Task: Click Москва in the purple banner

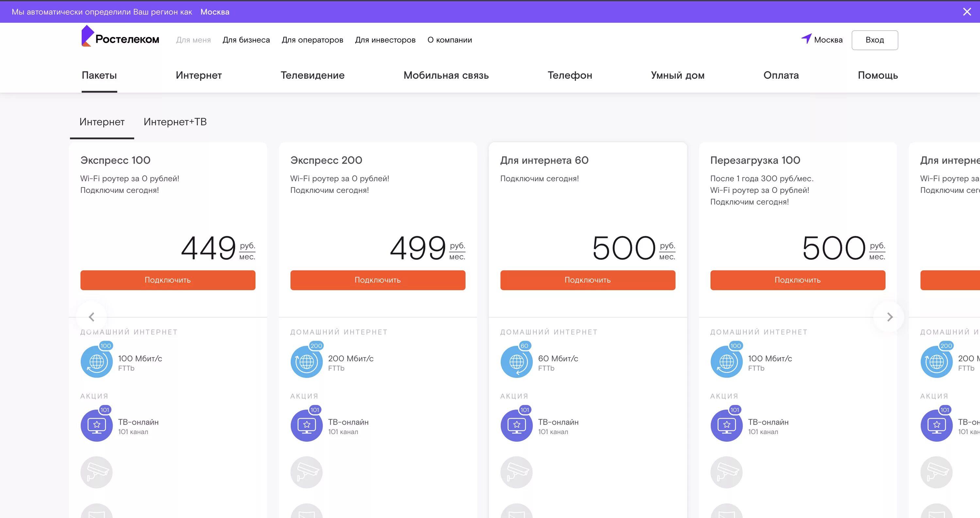Action: (215, 12)
